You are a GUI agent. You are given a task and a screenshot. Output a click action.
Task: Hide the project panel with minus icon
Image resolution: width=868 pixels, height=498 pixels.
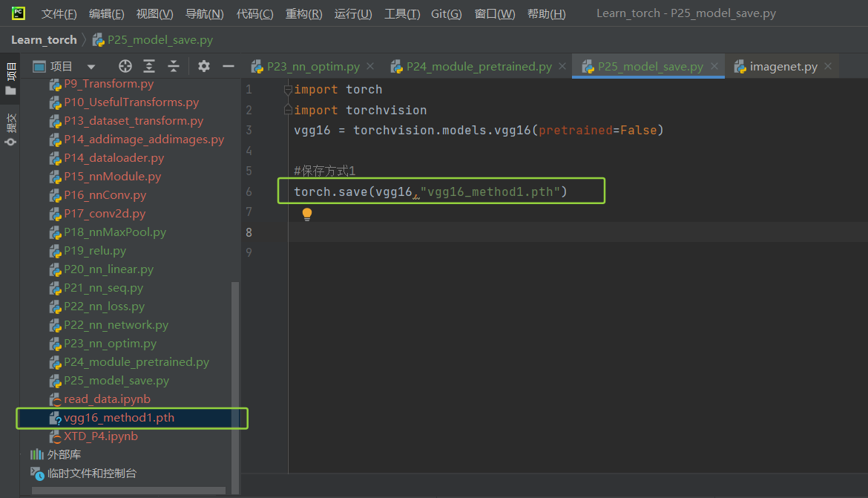pos(228,67)
